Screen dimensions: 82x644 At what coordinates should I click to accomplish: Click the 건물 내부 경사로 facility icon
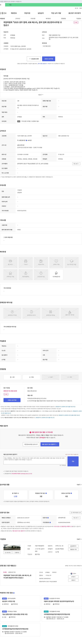tap(70, 313)
